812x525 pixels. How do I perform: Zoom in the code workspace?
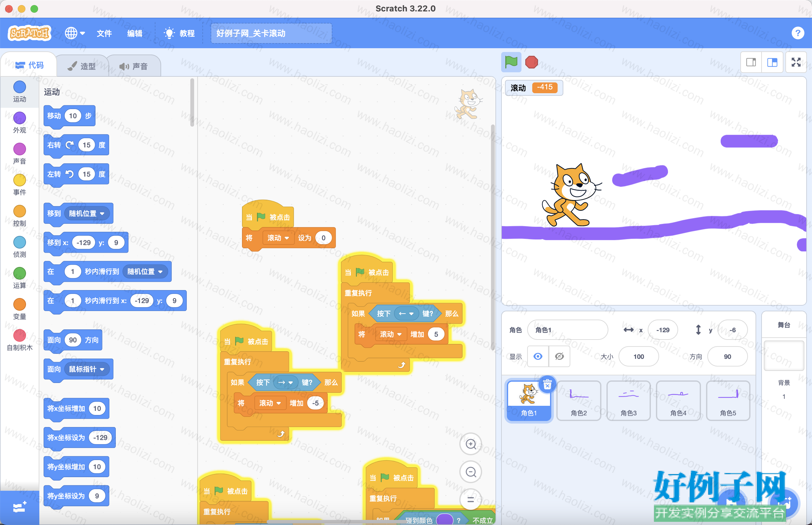(471, 444)
